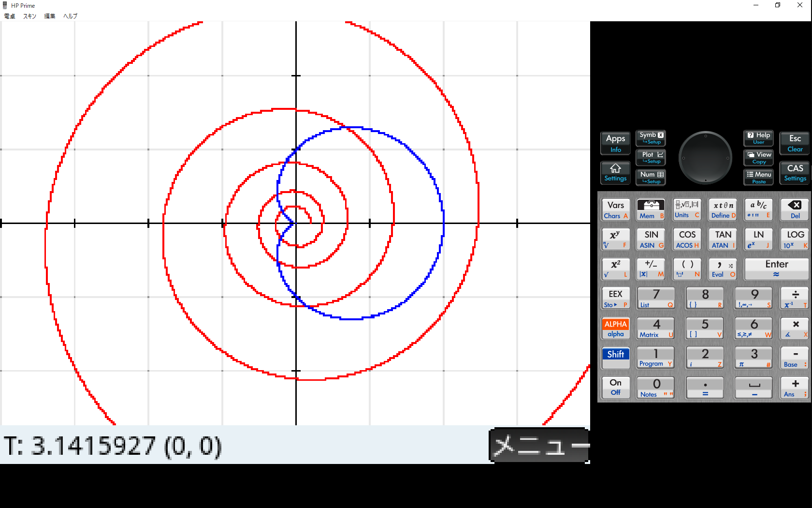Click the number 4 Matrix key

pyautogui.click(x=656, y=328)
